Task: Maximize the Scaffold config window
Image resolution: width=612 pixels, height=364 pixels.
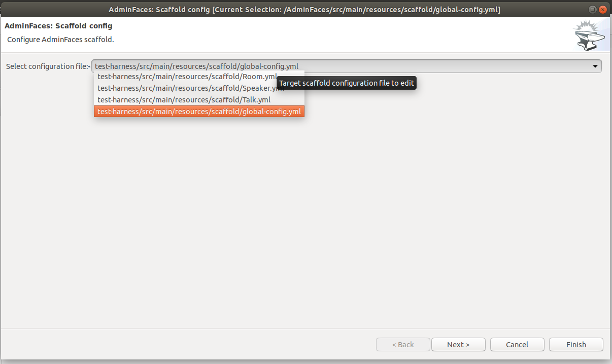Action: [592, 10]
